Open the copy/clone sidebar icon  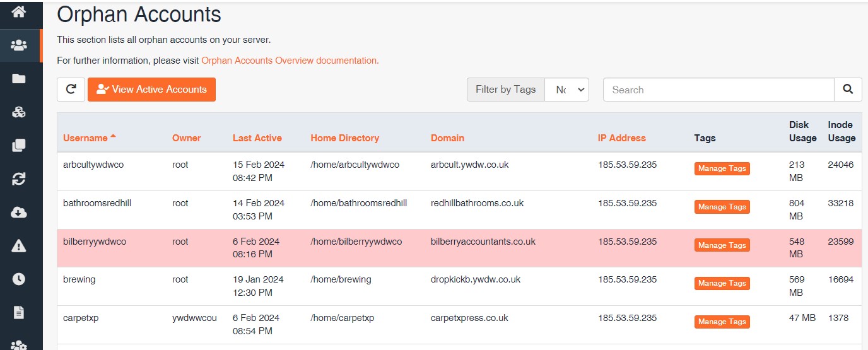click(x=19, y=146)
